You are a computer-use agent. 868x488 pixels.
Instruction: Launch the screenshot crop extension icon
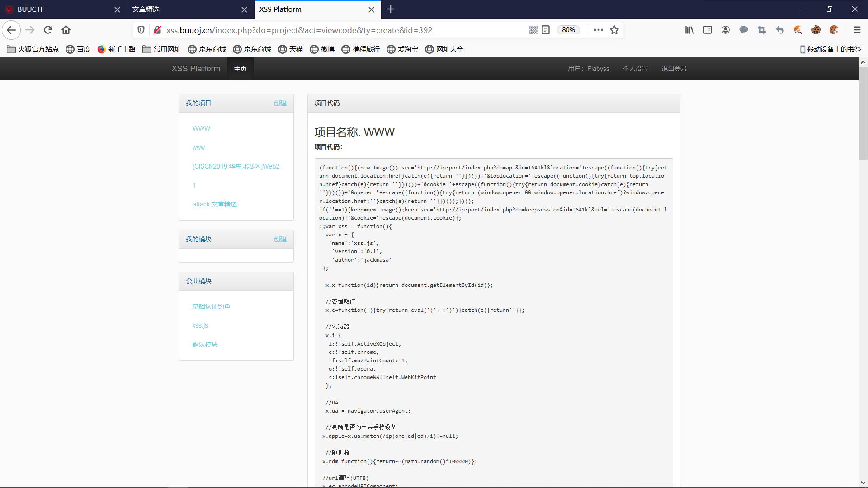762,30
